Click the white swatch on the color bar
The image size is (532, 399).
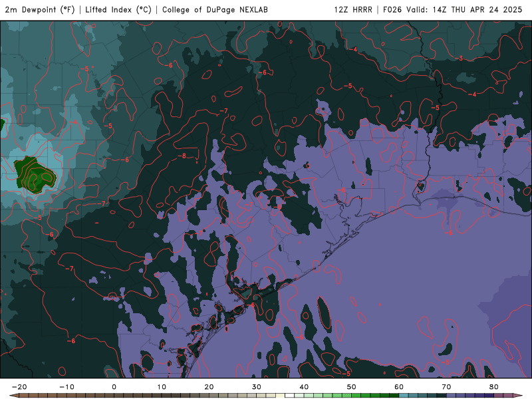[x=289, y=396]
